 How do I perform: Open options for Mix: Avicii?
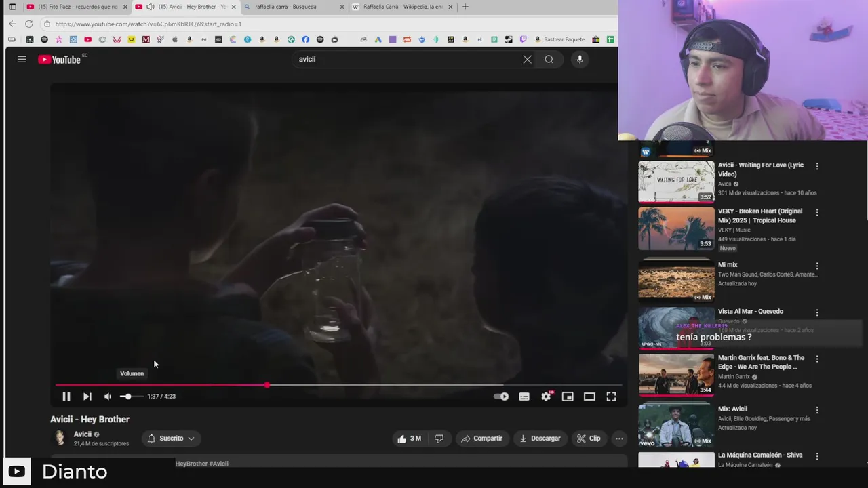[817, 410]
